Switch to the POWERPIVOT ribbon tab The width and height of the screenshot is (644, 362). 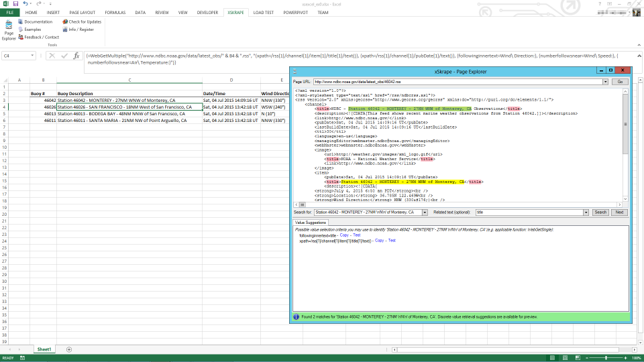295,13
